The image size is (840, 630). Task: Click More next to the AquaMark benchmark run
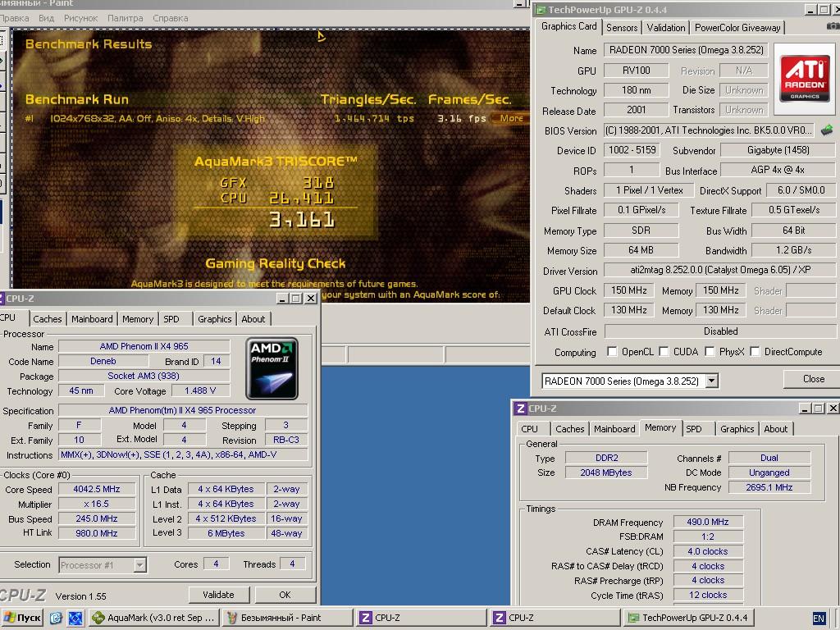click(512, 118)
